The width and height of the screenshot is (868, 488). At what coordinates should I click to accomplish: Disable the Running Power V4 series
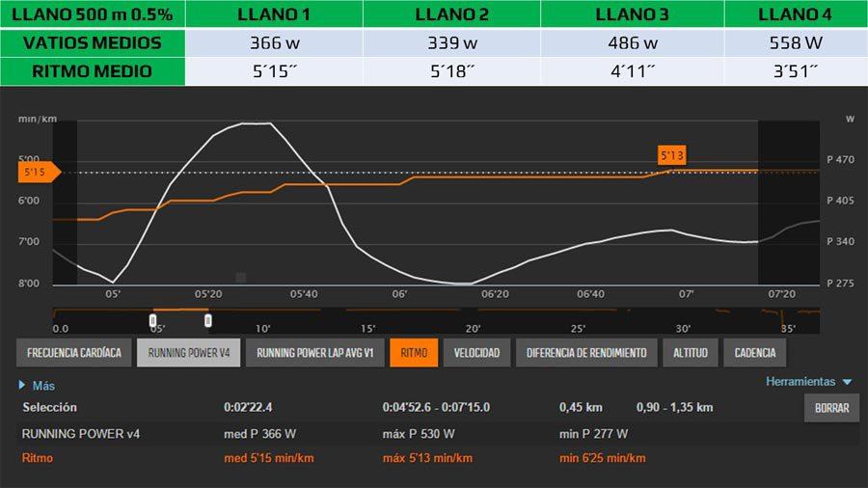(x=188, y=353)
